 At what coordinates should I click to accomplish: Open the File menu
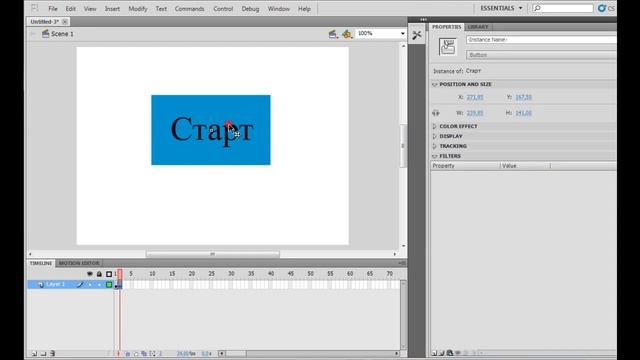[53, 9]
